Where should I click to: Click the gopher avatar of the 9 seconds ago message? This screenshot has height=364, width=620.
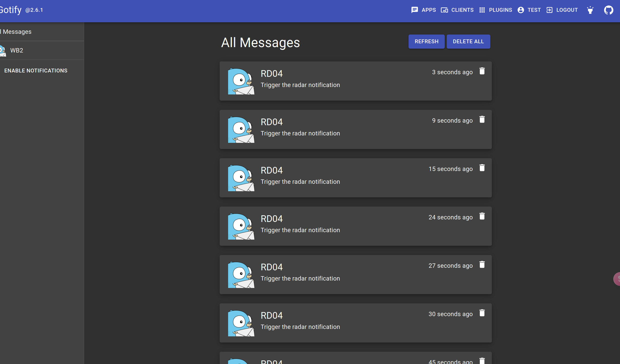pos(241,130)
